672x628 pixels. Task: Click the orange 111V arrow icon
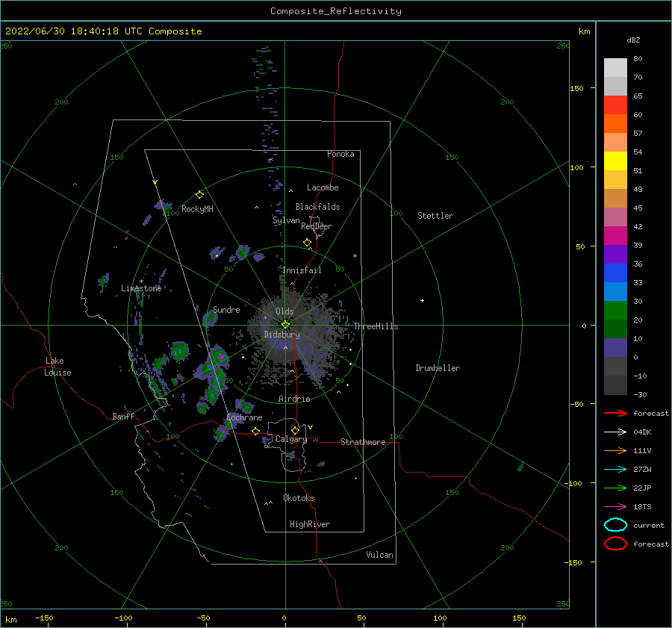615,450
